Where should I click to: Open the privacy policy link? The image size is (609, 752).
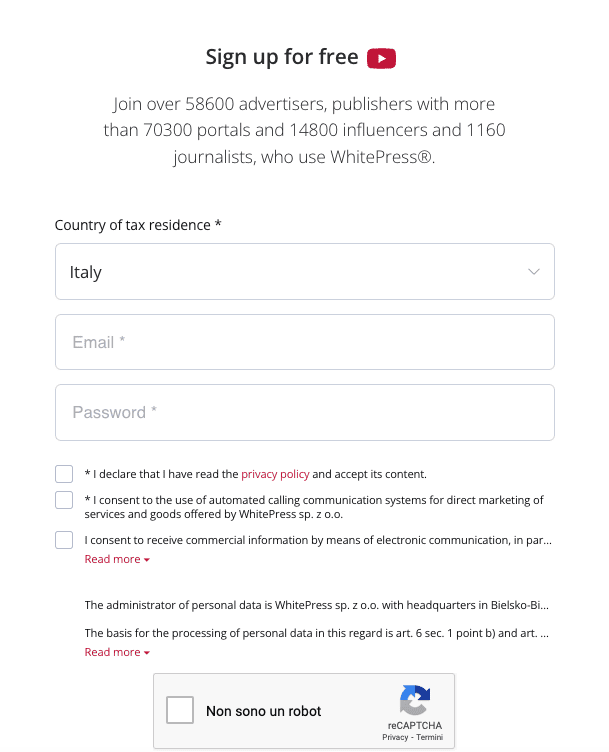point(275,474)
